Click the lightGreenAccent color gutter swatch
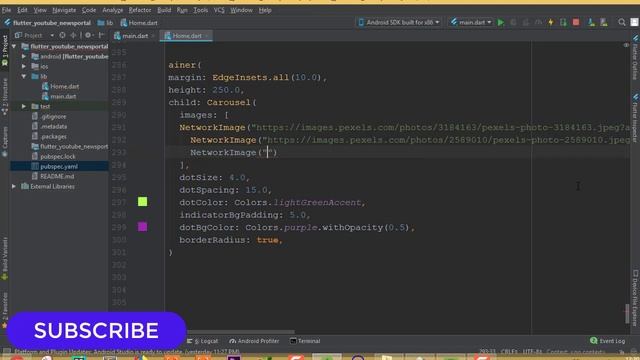The width and height of the screenshot is (640, 360). pos(142,202)
